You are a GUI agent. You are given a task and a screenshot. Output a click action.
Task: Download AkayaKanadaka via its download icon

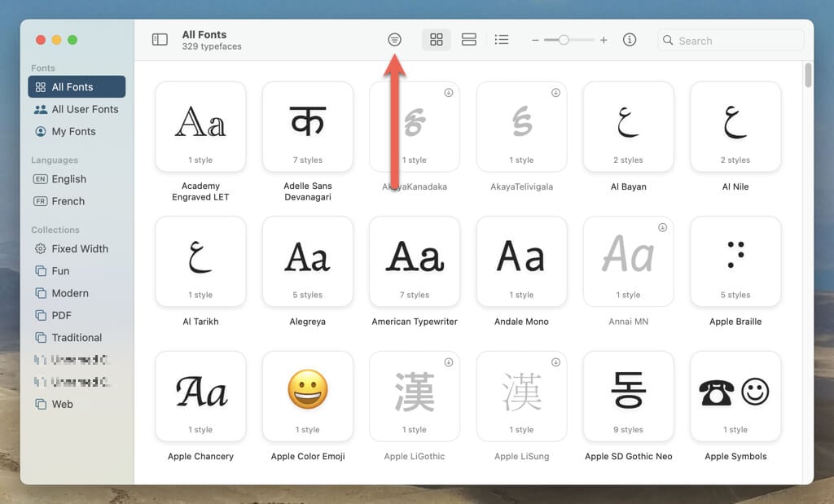(449, 93)
